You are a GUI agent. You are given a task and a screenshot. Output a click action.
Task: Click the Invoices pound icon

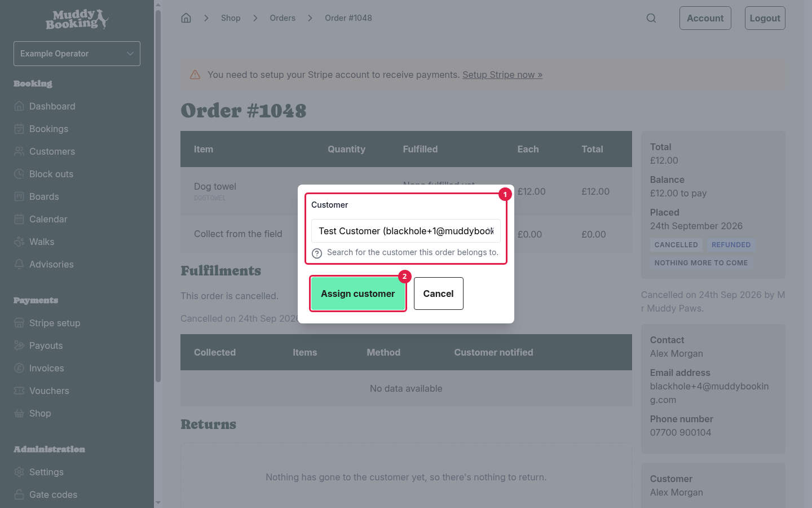pyautogui.click(x=19, y=368)
